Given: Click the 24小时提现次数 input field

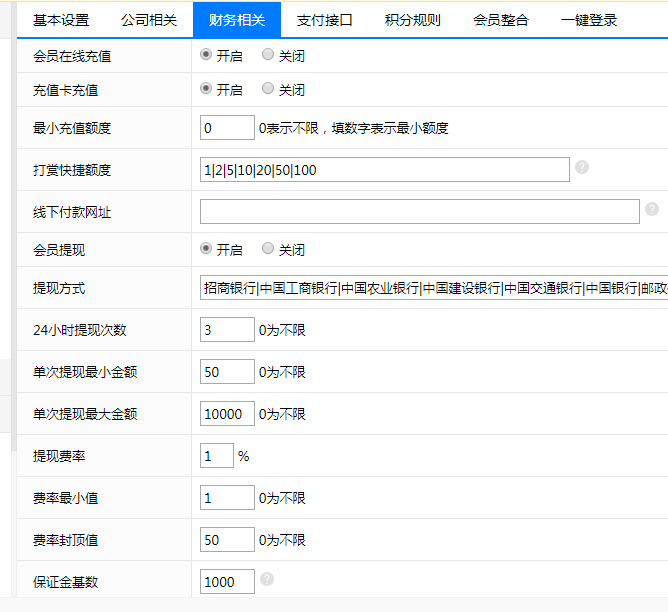Looking at the screenshot, I should point(227,330).
